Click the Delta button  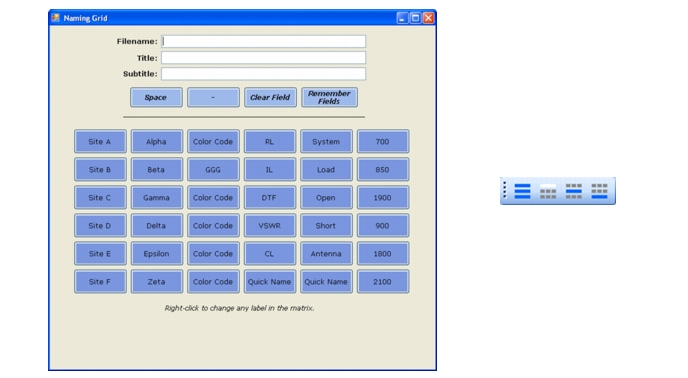(157, 226)
